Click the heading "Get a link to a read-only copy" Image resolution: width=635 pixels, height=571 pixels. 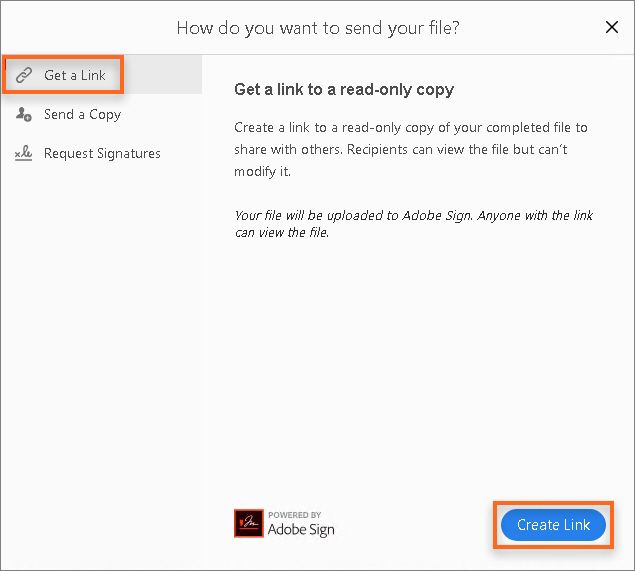pos(344,90)
